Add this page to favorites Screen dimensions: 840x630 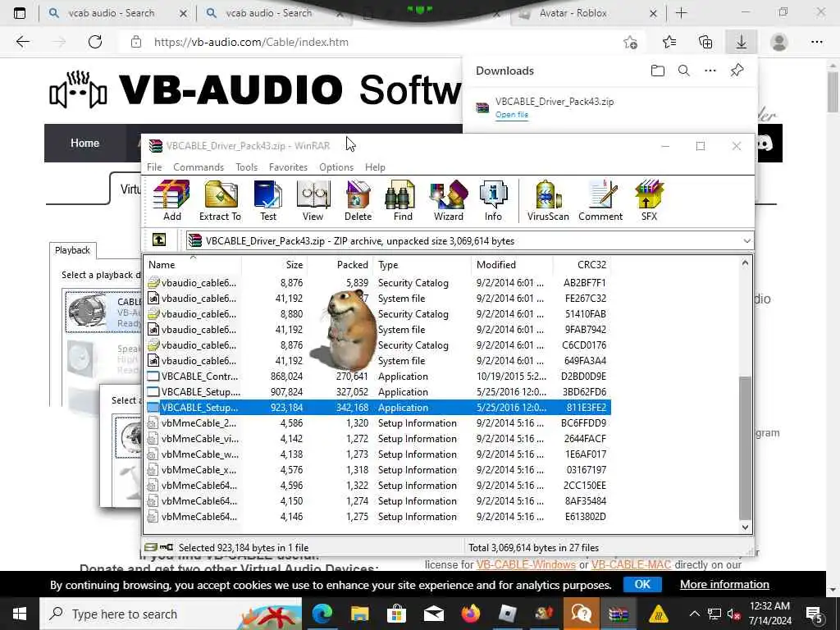(x=631, y=42)
